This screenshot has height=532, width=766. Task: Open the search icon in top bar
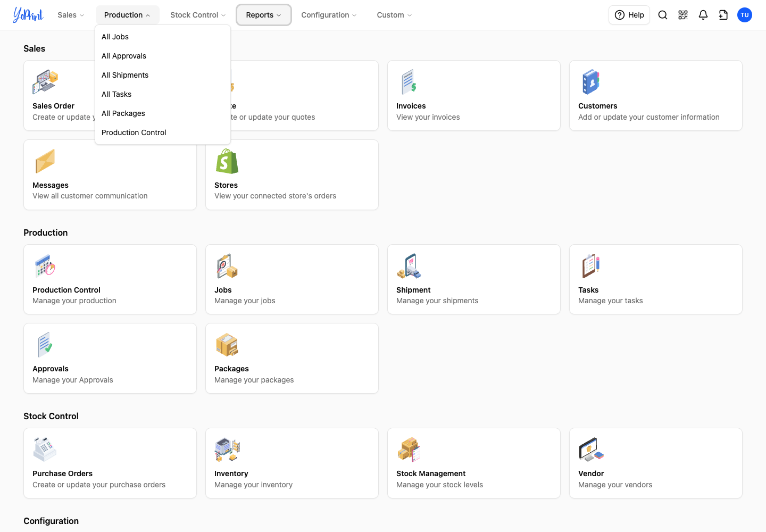[x=663, y=15]
